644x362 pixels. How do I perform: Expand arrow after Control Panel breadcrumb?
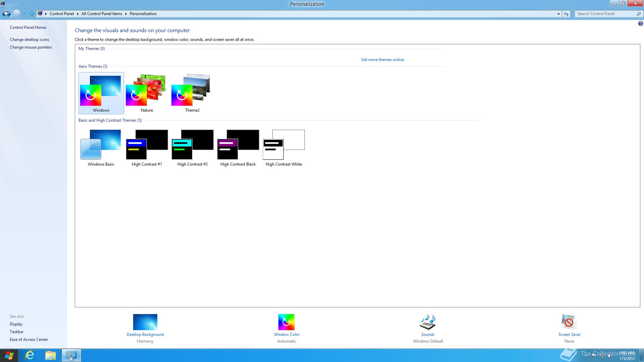[x=77, y=14]
